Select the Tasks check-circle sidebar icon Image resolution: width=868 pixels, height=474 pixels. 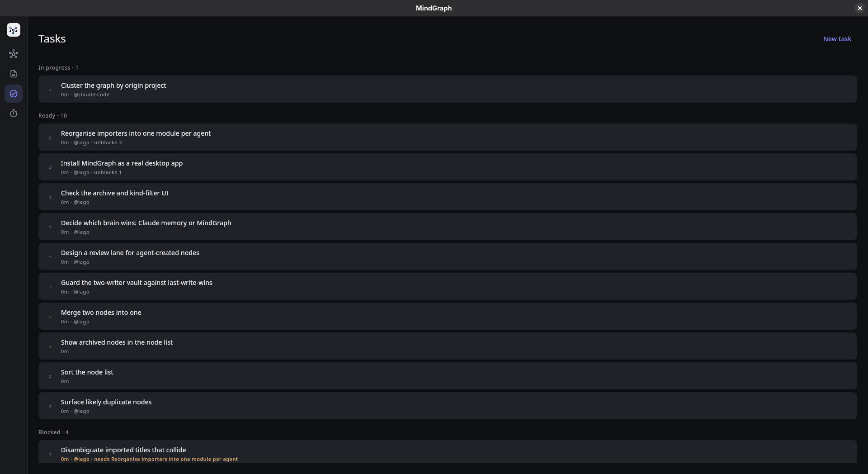pos(14,94)
